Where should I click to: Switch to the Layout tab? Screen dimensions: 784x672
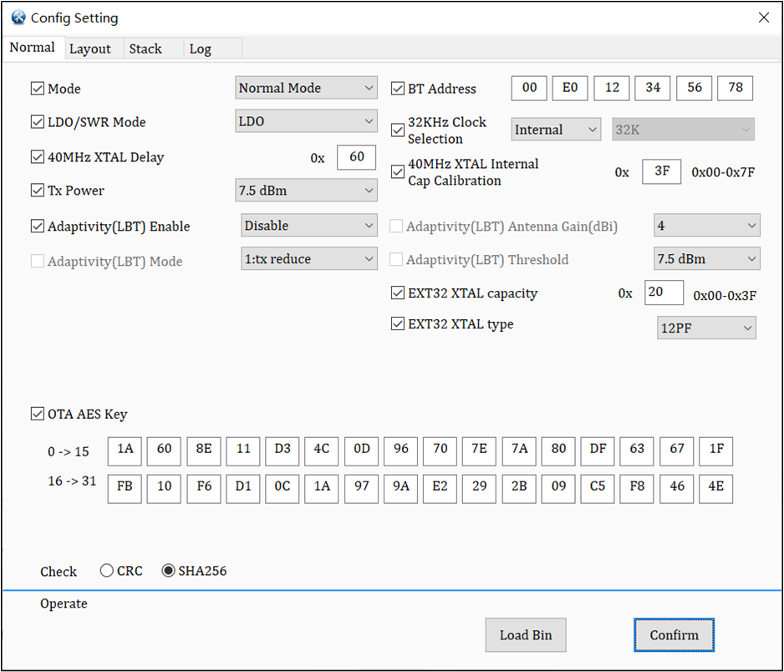point(90,48)
